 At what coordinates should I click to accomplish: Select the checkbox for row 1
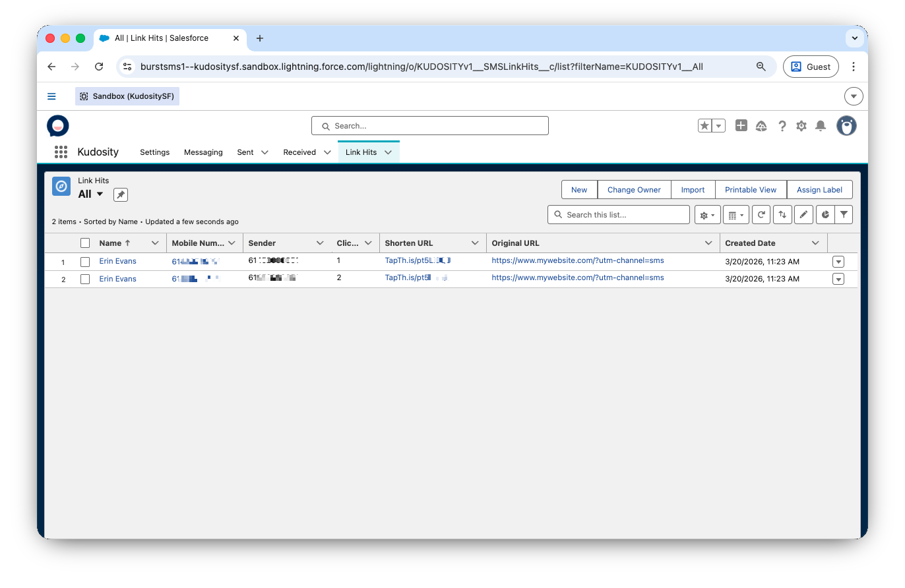coord(85,262)
